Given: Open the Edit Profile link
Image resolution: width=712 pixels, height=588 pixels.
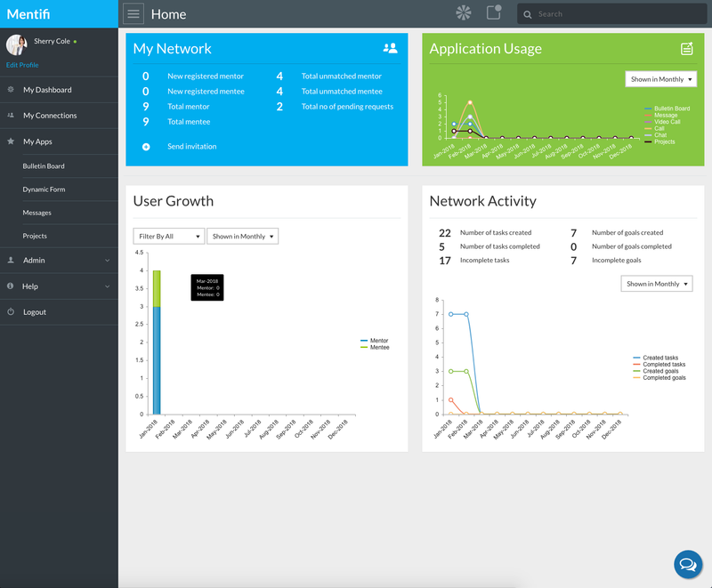Looking at the screenshot, I should (x=22, y=65).
